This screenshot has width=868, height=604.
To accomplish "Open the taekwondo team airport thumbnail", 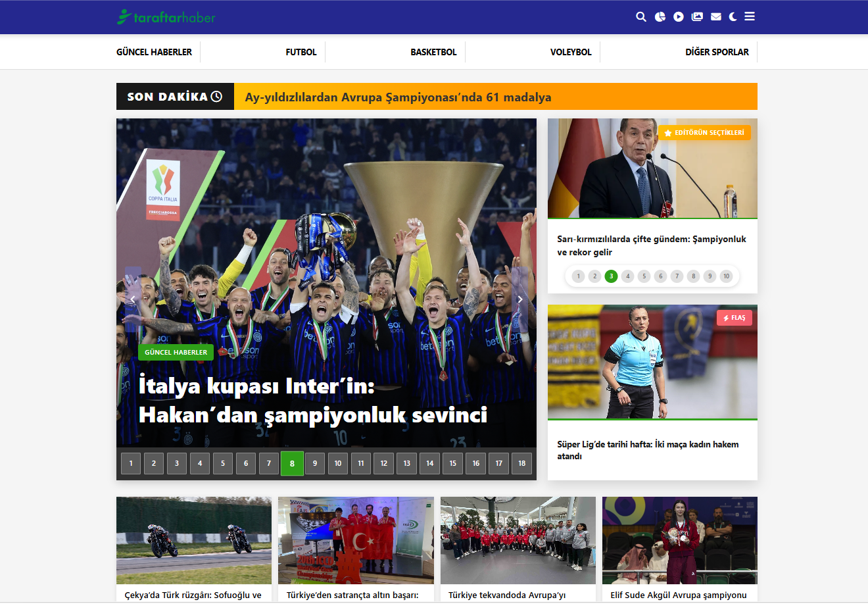I will click(518, 540).
